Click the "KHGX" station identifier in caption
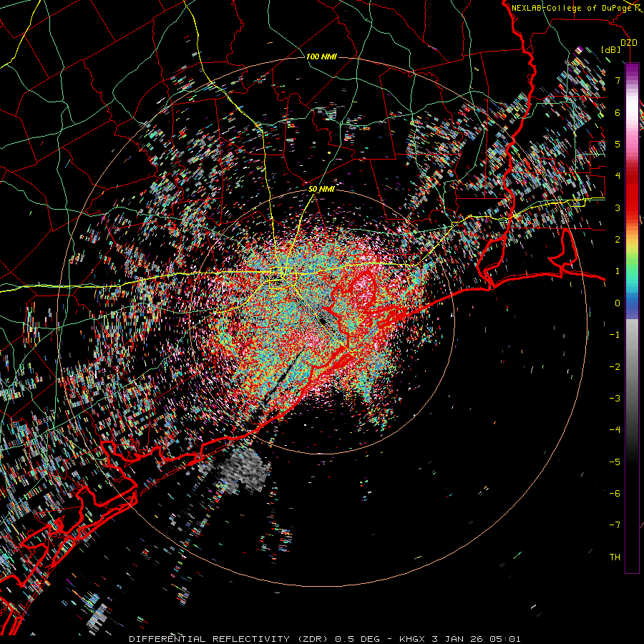Screen dimensions: 644x644 [413, 639]
